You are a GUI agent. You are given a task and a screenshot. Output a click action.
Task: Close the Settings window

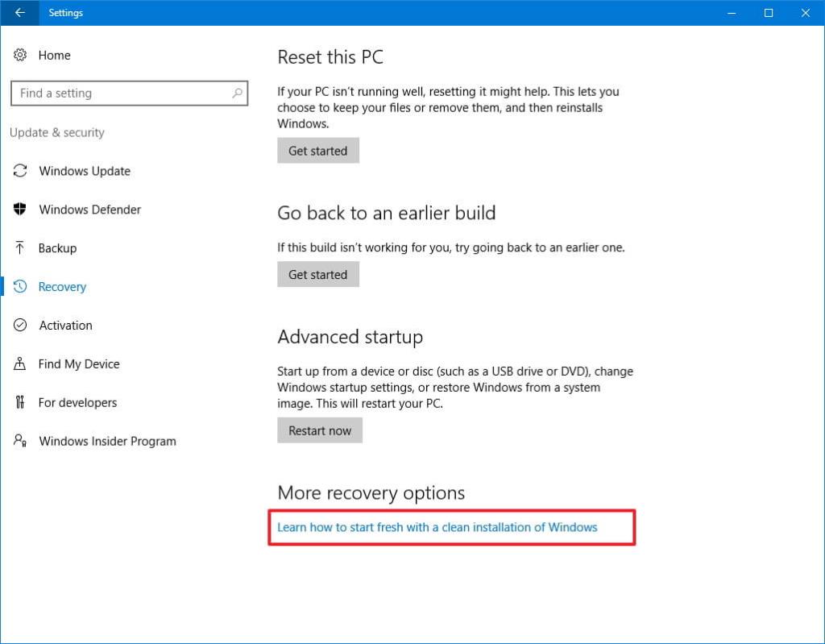pyautogui.click(x=806, y=13)
